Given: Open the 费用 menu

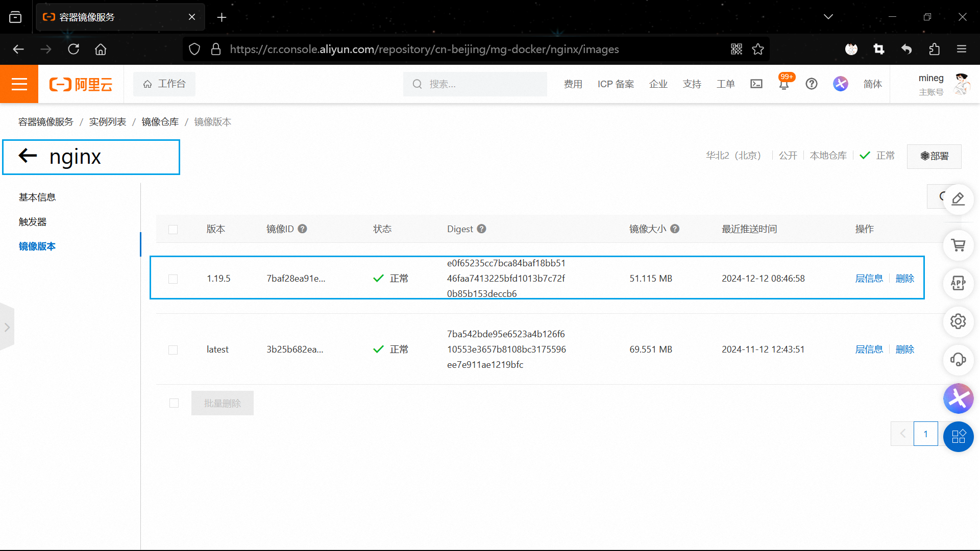Looking at the screenshot, I should click(573, 84).
